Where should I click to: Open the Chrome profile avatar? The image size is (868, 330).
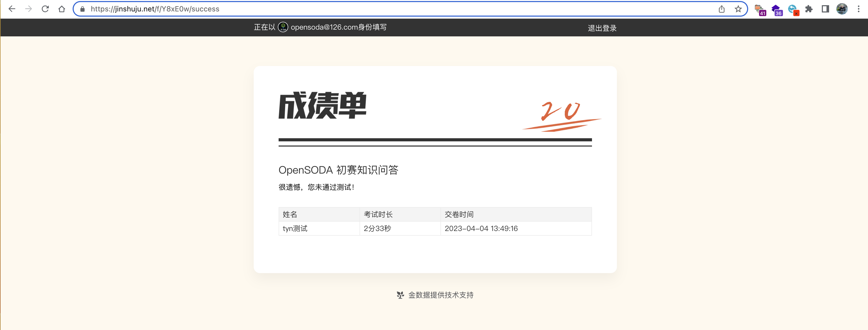(842, 9)
